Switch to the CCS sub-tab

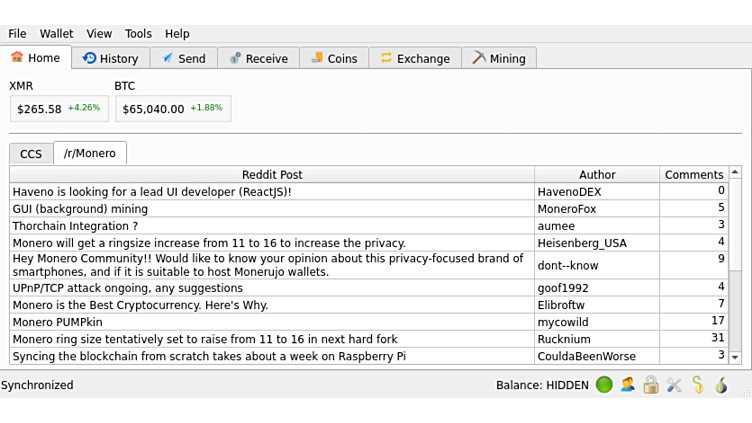31,154
